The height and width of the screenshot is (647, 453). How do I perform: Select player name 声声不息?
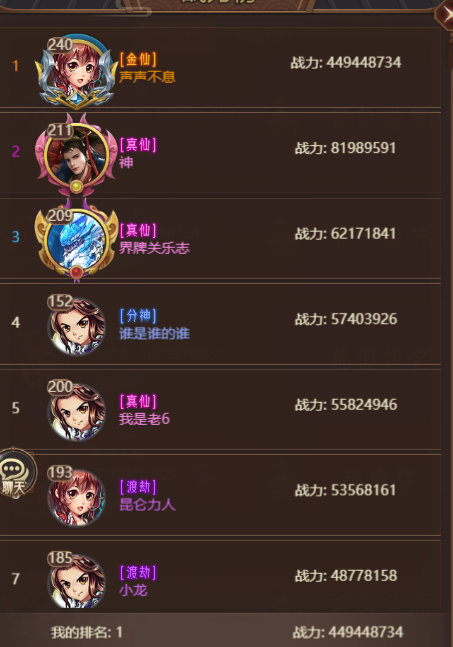point(147,77)
